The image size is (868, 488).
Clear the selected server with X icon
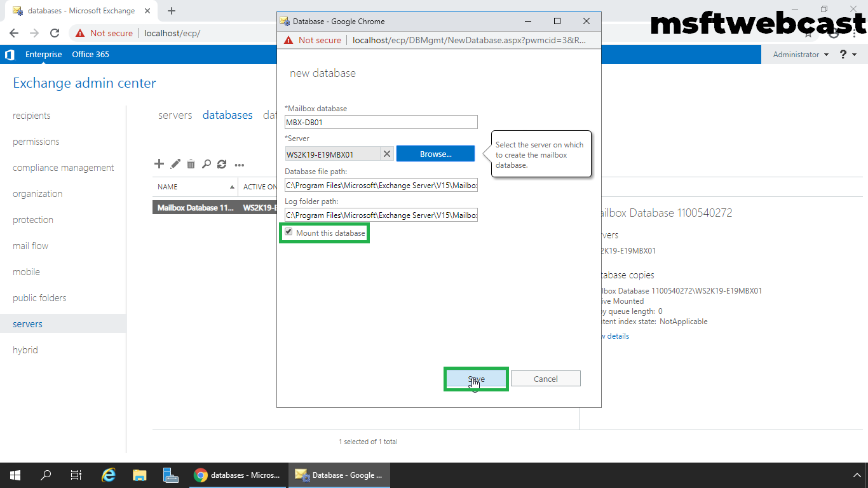click(387, 154)
